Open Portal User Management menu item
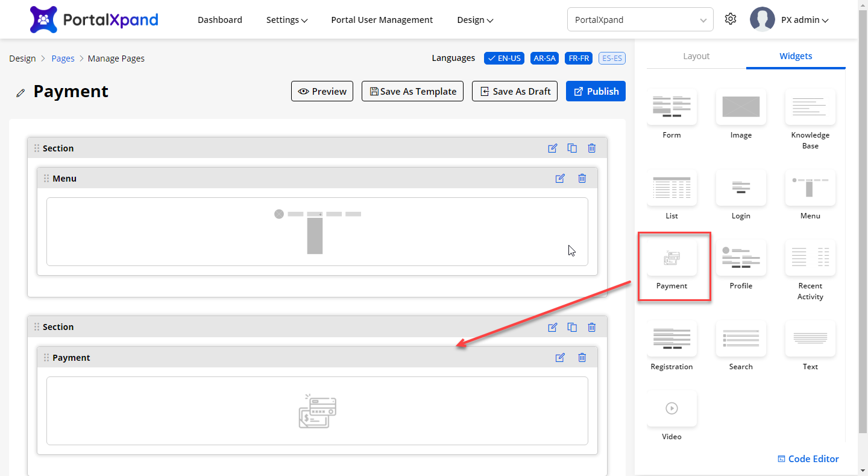Screen dimensions: 868x476 (382, 20)
